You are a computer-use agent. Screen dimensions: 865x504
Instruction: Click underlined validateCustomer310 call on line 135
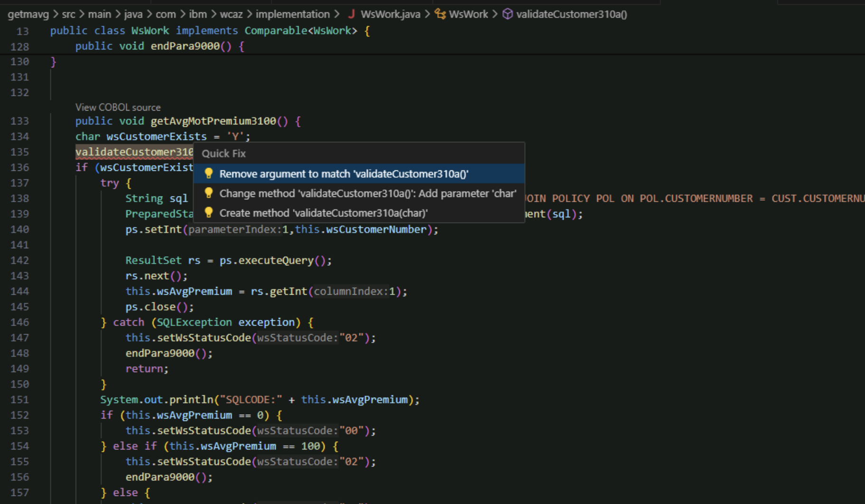pyautogui.click(x=134, y=152)
